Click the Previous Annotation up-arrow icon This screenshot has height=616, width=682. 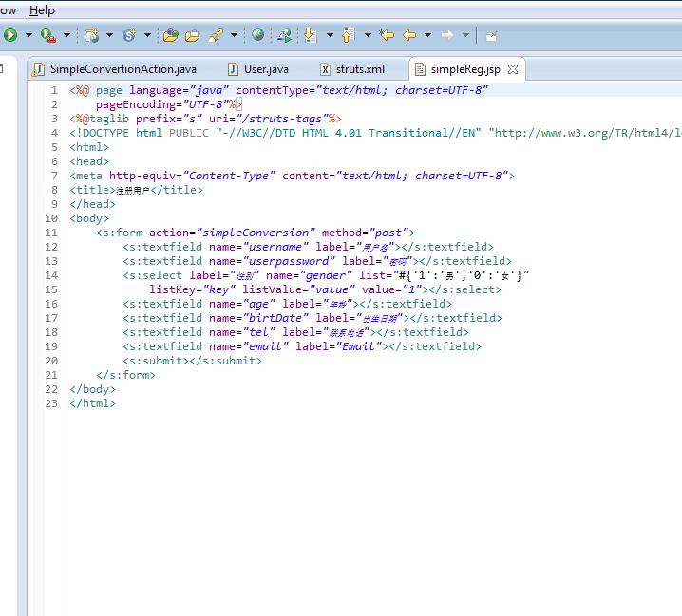tap(348, 35)
